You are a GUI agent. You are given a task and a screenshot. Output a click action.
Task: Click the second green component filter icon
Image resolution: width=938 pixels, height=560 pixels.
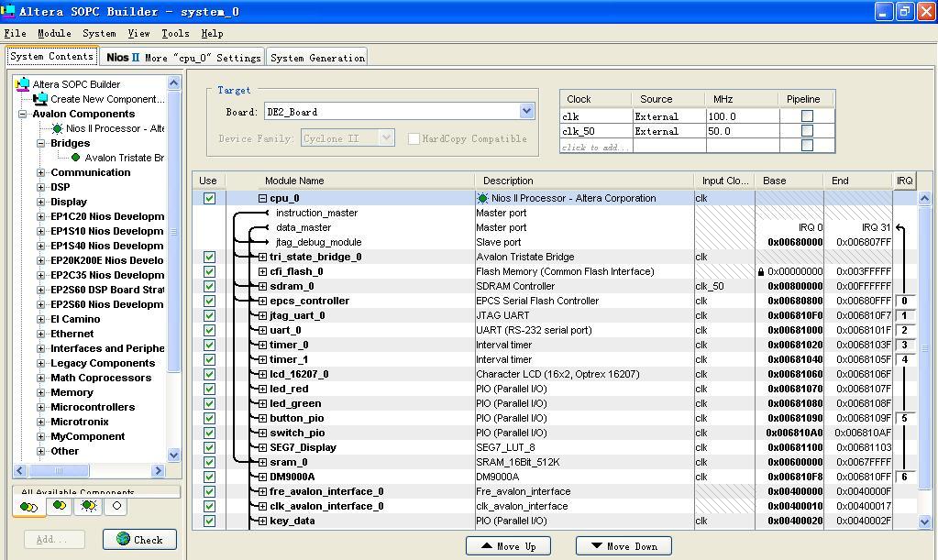(x=60, y=506)
